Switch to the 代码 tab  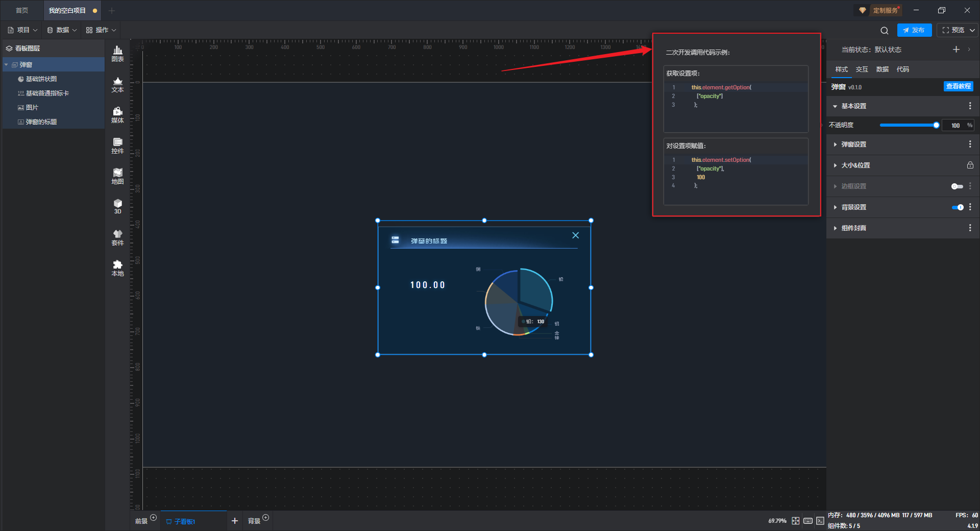coord(902,69)
